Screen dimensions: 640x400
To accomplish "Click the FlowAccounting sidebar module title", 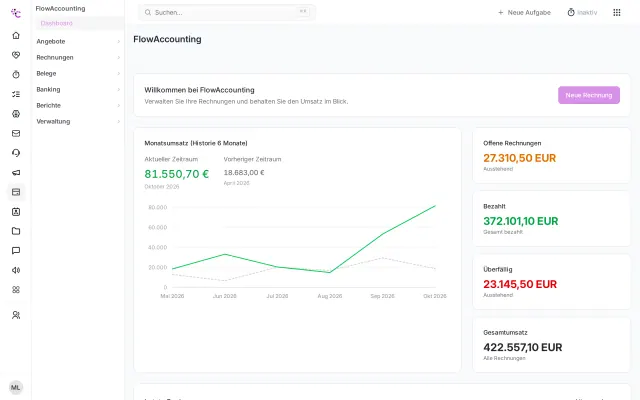I will coord(60,9).
